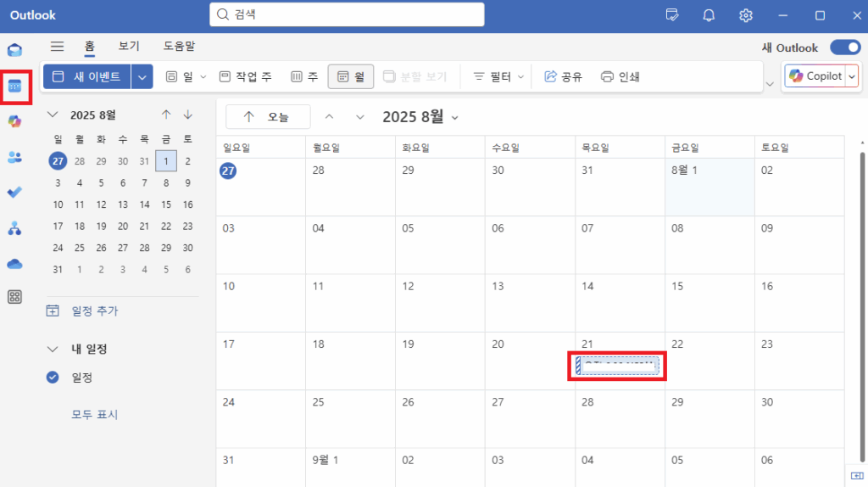
Task: Open the More apps grid icon
Action: (x=15, y=297)
